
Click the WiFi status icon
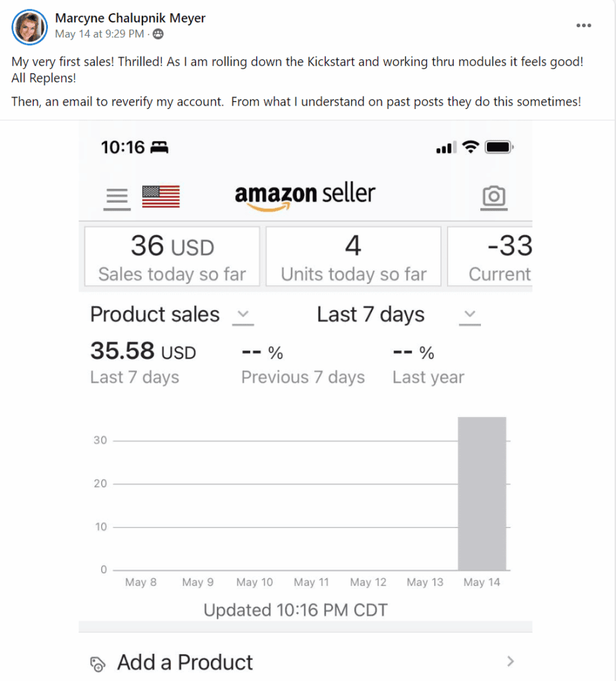[471, 147]
